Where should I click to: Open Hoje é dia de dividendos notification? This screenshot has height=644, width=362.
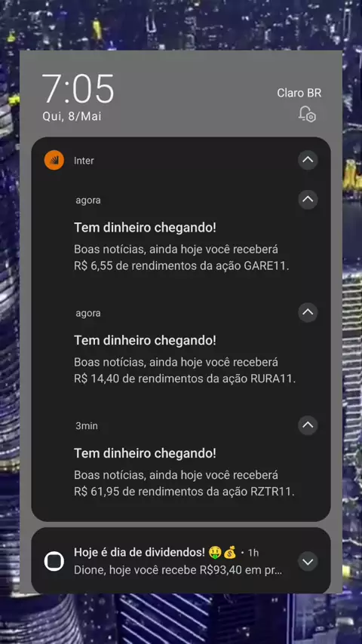point(181,560)
